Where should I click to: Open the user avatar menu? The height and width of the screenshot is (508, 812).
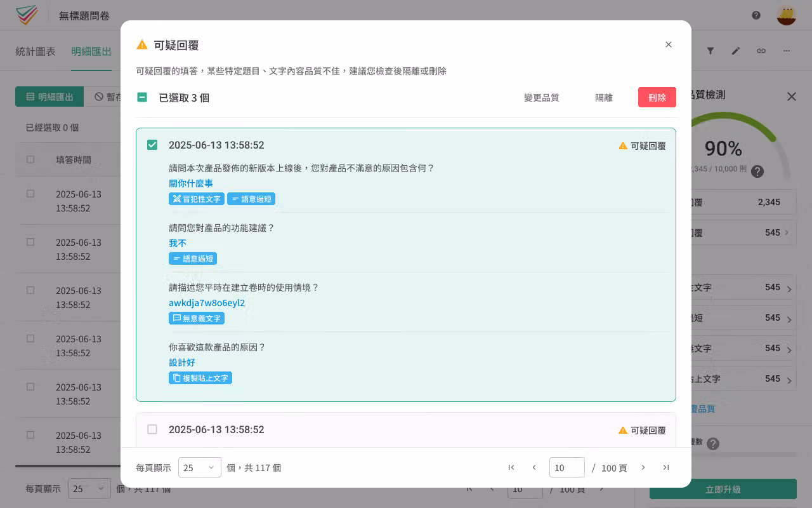pyautogui.click(x=787, y=15)
